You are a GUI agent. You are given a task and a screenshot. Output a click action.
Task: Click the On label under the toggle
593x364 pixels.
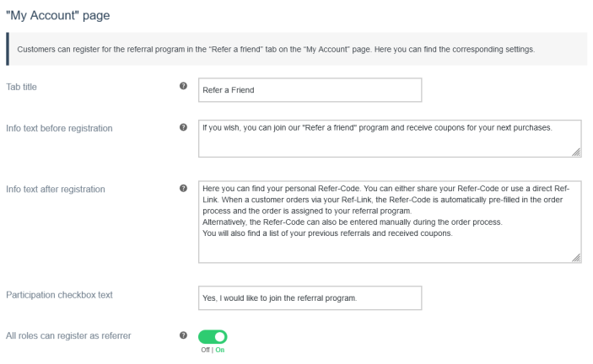[x=219, y=350]
